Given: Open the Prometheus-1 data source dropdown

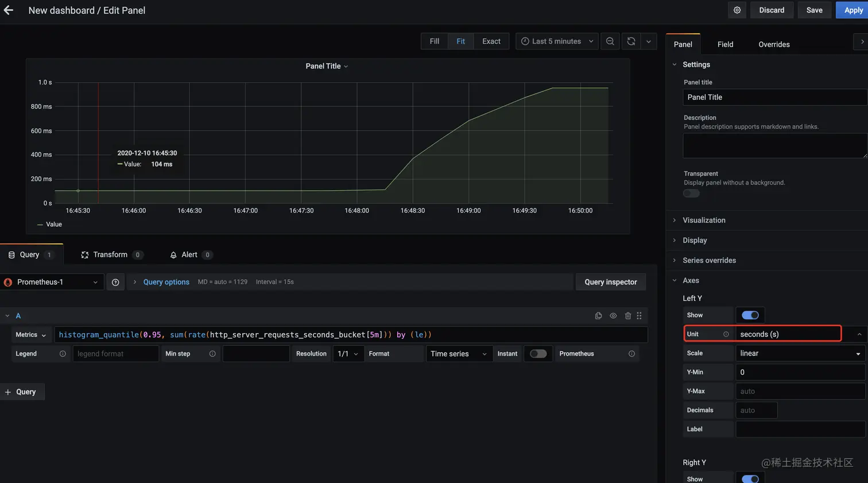Looking at the screenshot, I should (52, 282).
